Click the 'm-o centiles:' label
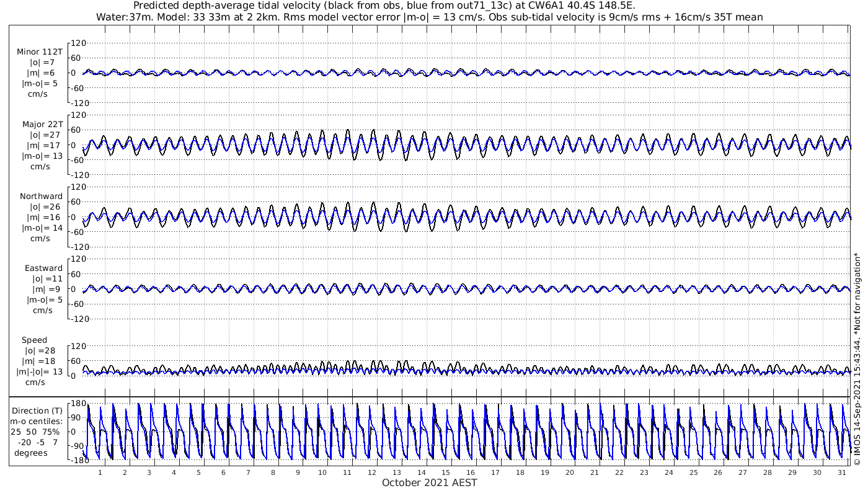This screenshot has width=868, height=496. [x=36, y=421]
